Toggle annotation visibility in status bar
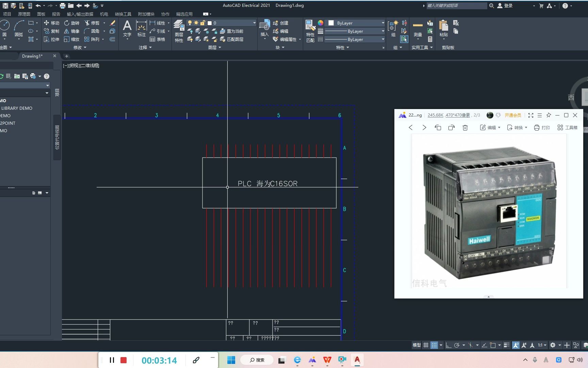 (516, 345)
